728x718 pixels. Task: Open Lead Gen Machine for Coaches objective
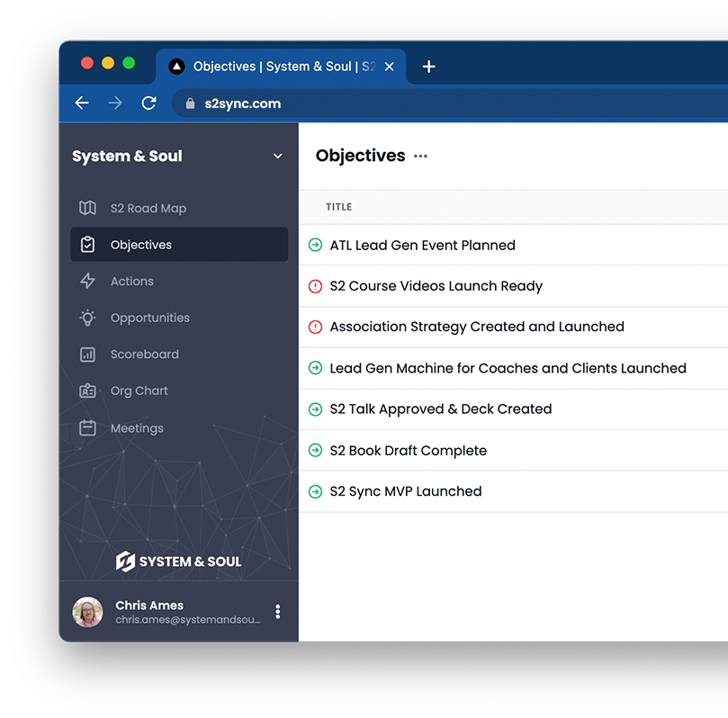[508, 368]
